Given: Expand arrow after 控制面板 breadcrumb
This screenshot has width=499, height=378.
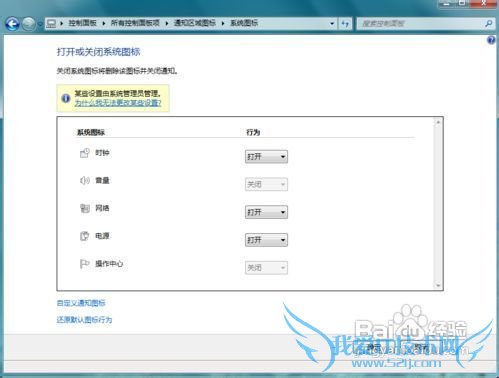Looking at the screenshot, I should [x=104, y=23].
